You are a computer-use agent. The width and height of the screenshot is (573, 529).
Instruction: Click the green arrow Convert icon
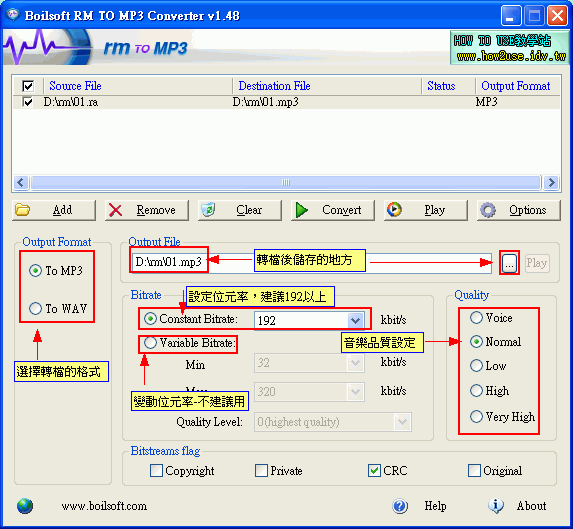coord(301,210)
